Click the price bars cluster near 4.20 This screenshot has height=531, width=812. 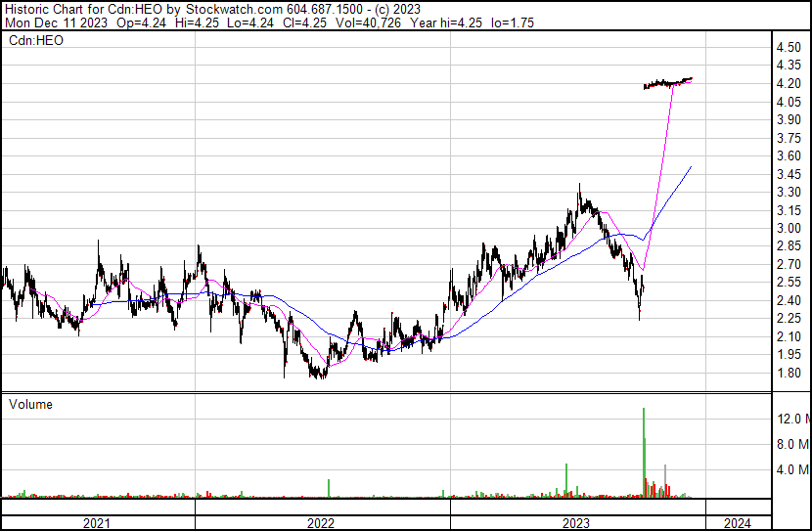click(x=667, y=83)
